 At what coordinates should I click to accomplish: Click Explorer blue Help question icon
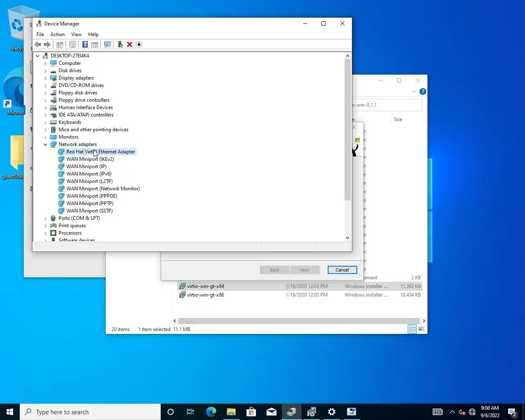[x=423, y=91]
